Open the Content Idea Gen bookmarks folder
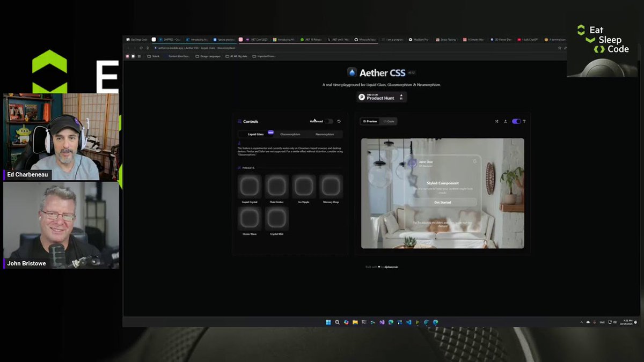 coord(178,56)
